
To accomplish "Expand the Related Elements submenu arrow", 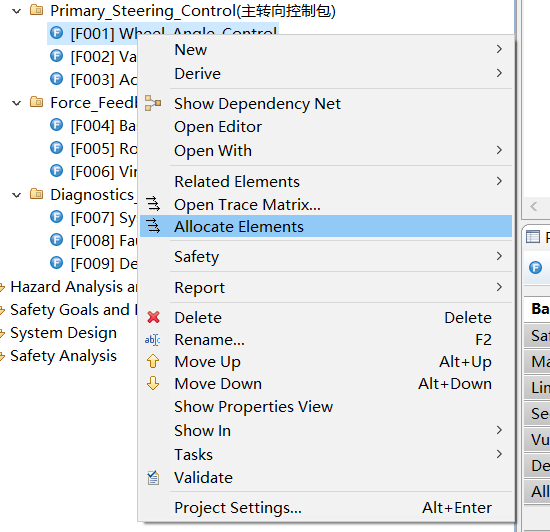I will pyautogui.click(x=499, y=181).
